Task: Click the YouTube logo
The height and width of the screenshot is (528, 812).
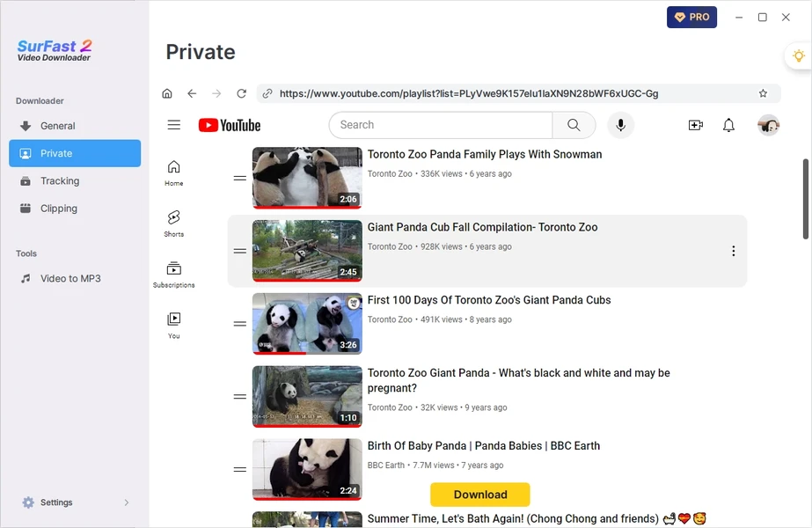Action: [x=230, y=125]
